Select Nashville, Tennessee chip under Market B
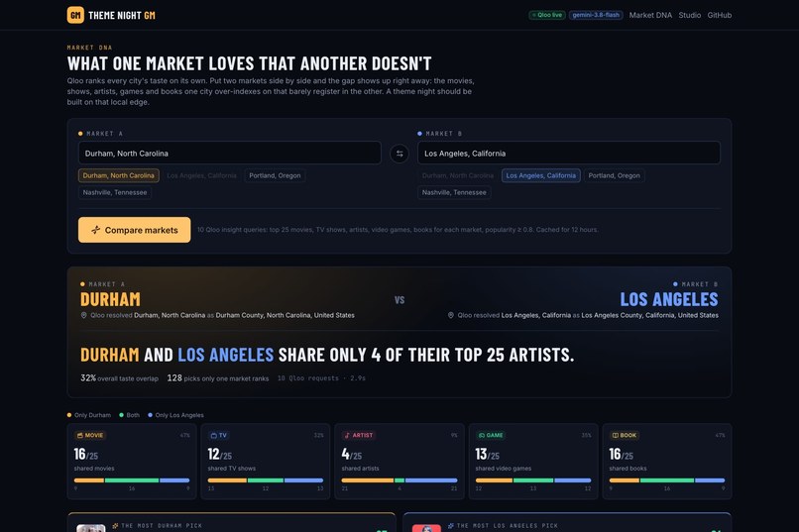 454,192
